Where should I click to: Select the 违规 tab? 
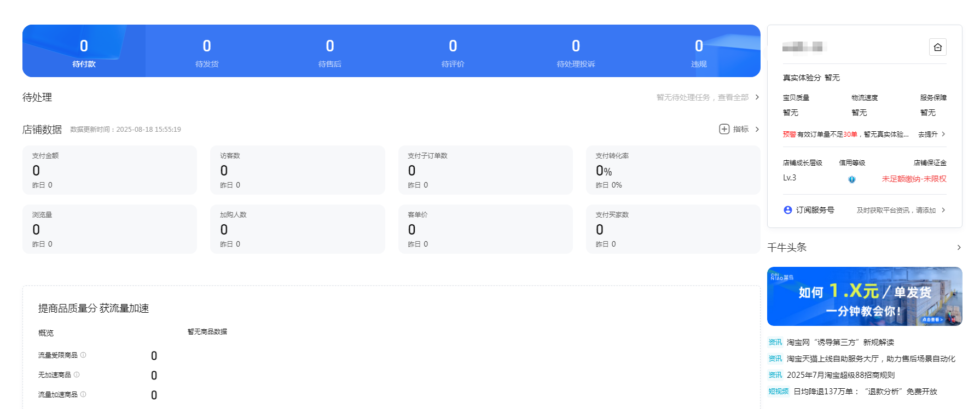(x=699, y=51)
